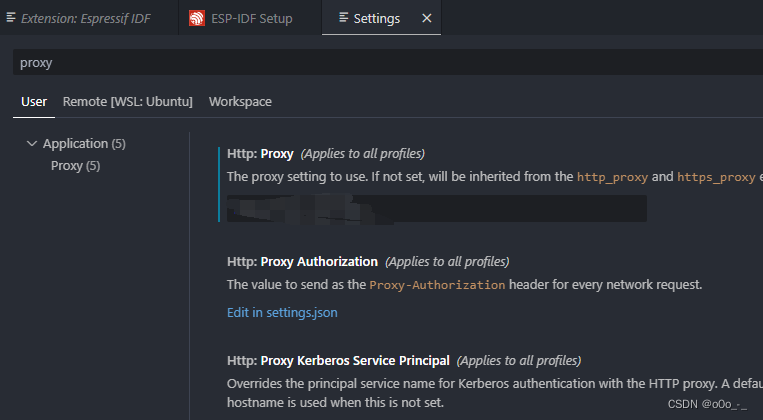Select the User settings scope tab
The image size is (763, 420).
point(34,102)
